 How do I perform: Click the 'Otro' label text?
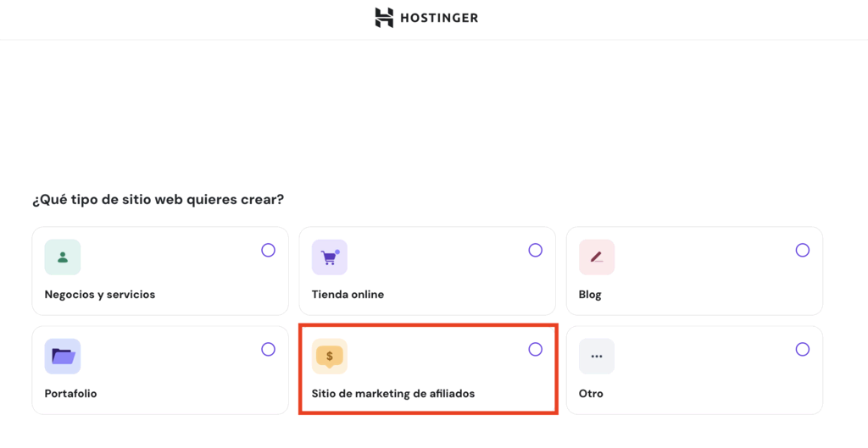coord(591,393)
